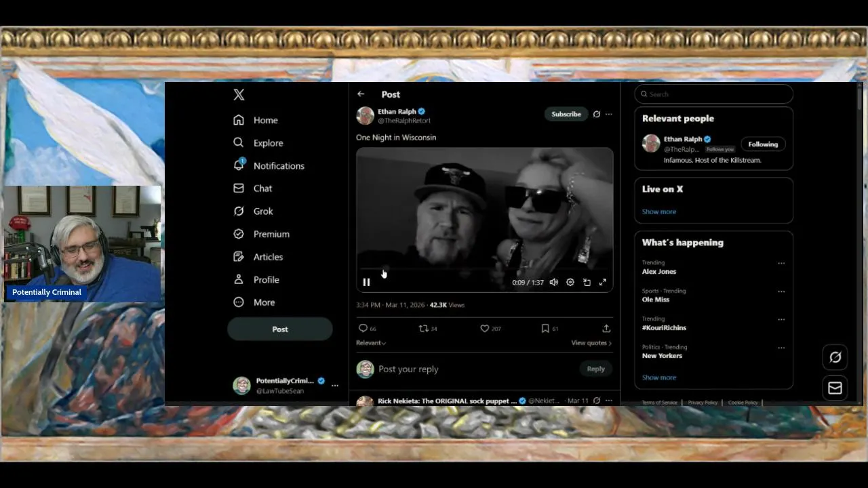The width and height of the screenshot is (868, 488).
Task: Open Chat in the sidebar
Action: [x=252, y=188]
